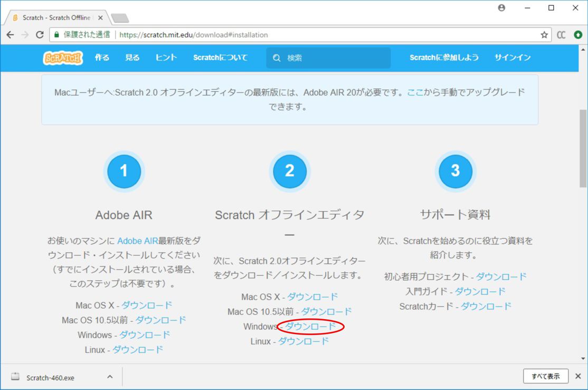Open the 見る menu item
588x390 pixels.
click(132, 58)
